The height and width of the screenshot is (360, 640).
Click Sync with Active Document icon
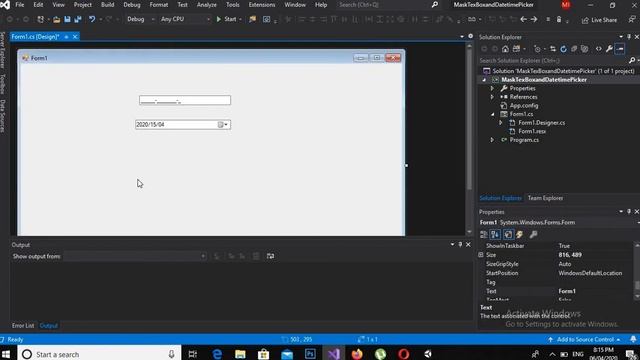[x=553, y=49]
